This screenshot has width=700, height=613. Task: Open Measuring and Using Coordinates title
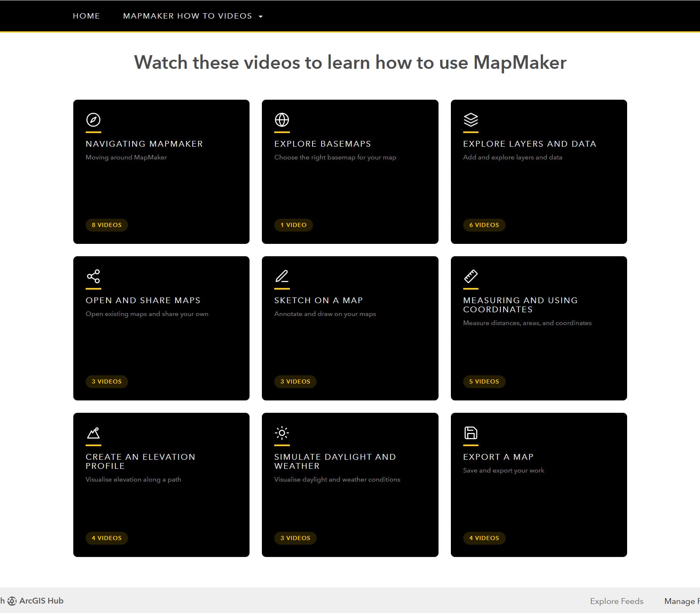(x=520, y=305)
